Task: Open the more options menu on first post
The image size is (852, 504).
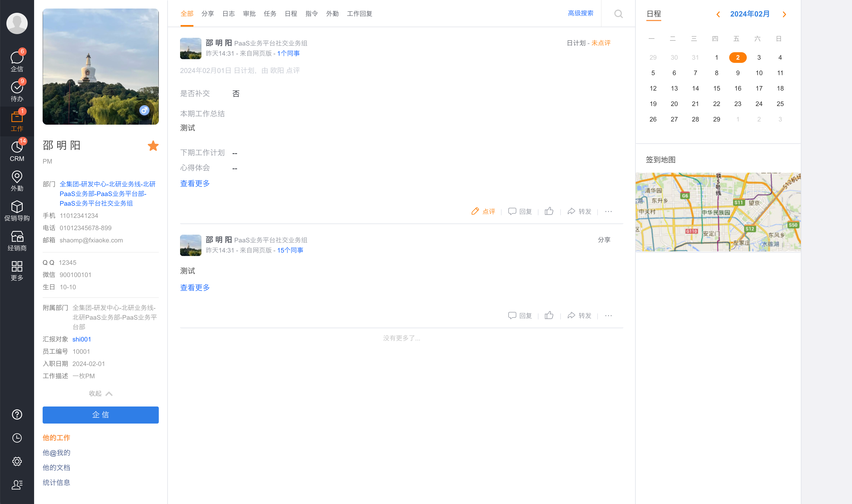Action: point(608,211)
